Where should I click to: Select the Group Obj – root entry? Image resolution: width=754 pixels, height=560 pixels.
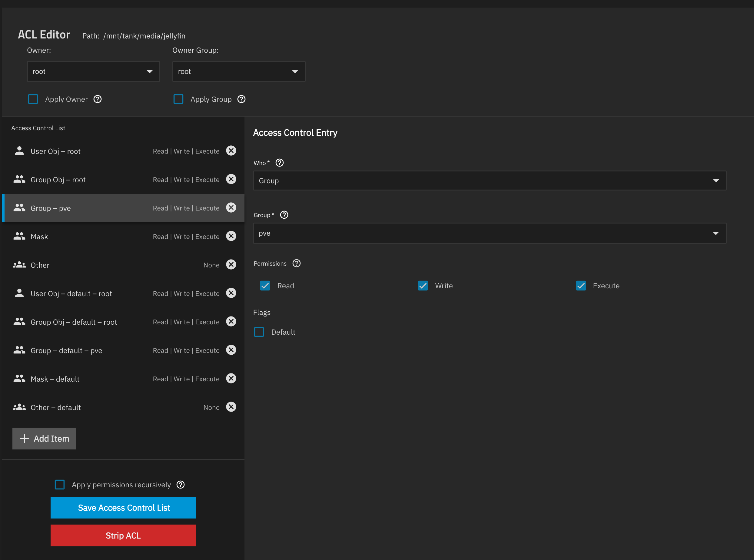(x=123, y=179)
